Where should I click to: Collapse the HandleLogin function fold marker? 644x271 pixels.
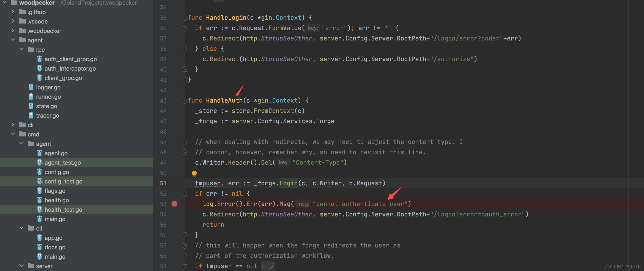click(185, 18)
